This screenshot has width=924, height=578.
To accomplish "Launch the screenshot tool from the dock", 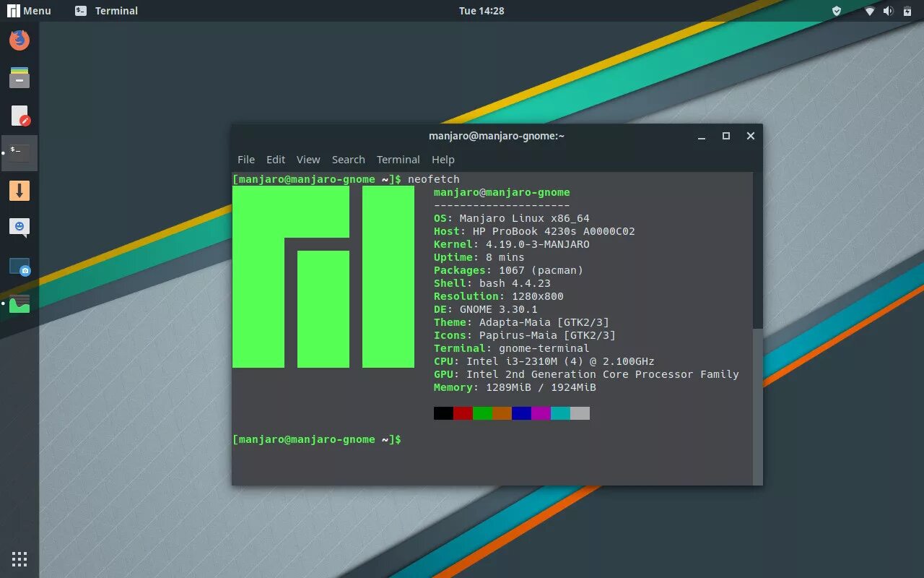I will click(x=19, y=267).
